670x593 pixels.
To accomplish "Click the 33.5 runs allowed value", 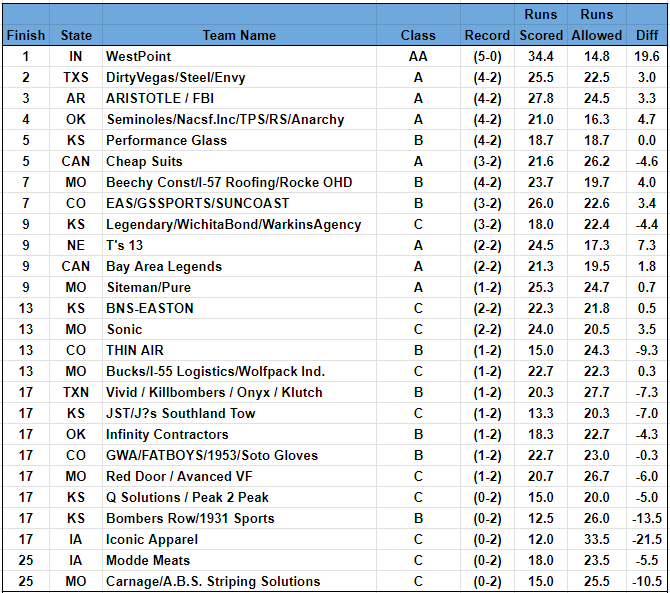I will pos(597,539).
